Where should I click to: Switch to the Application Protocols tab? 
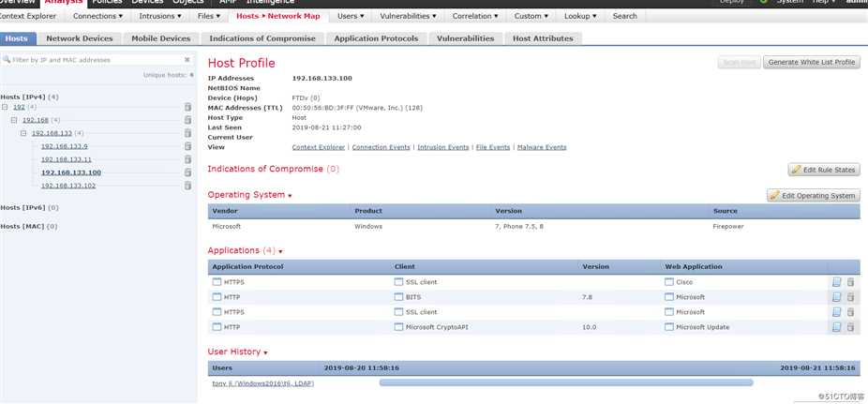click(x=377, y=38)
